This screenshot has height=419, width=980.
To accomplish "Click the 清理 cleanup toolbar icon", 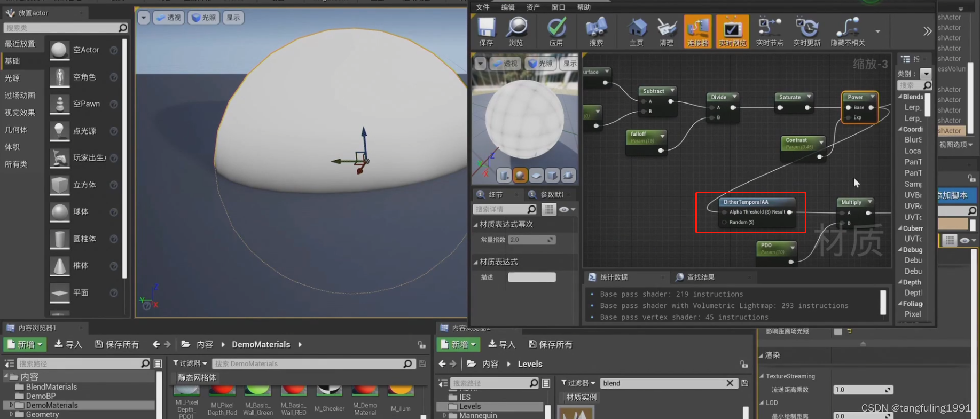I will tap(667, 31).
